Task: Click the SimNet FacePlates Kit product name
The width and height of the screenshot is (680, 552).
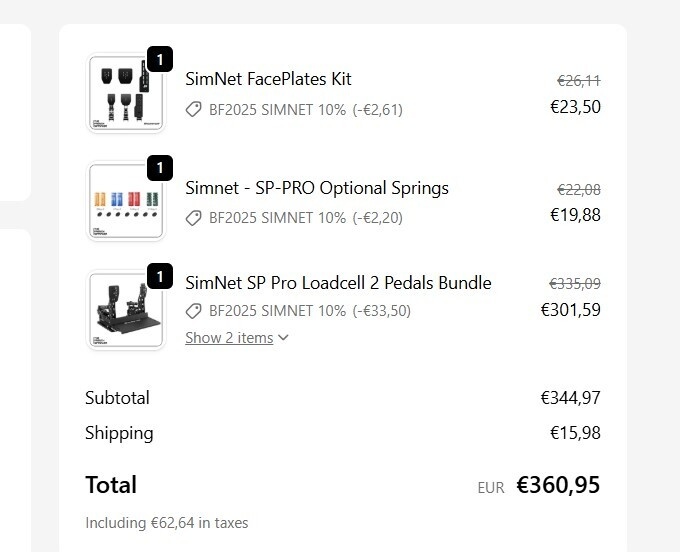Action: tap(268, 79)
